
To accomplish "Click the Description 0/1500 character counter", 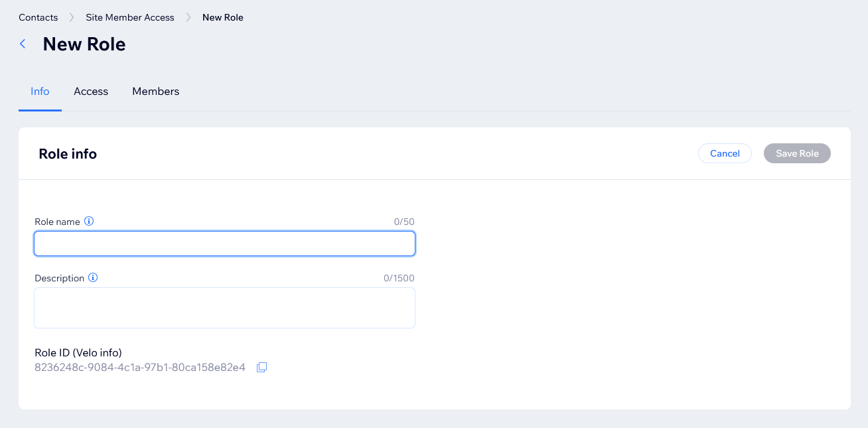I will coord(399,279).
